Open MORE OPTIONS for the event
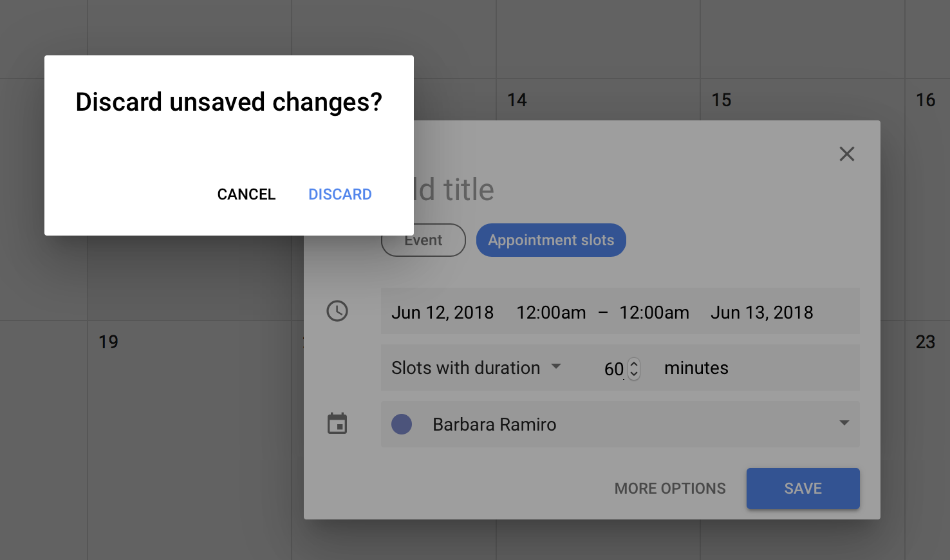This screenshot has height=560, width=950. [x=670, y=489]
